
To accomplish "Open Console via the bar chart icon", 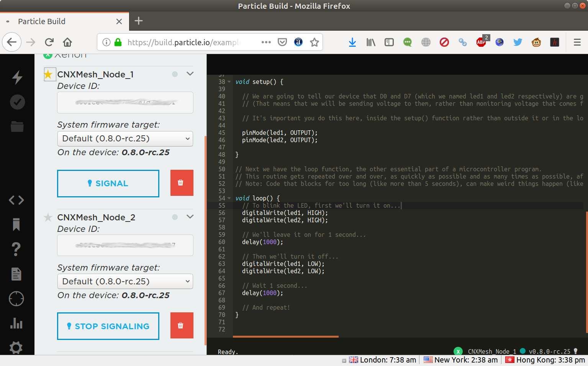I will (16, 323).
